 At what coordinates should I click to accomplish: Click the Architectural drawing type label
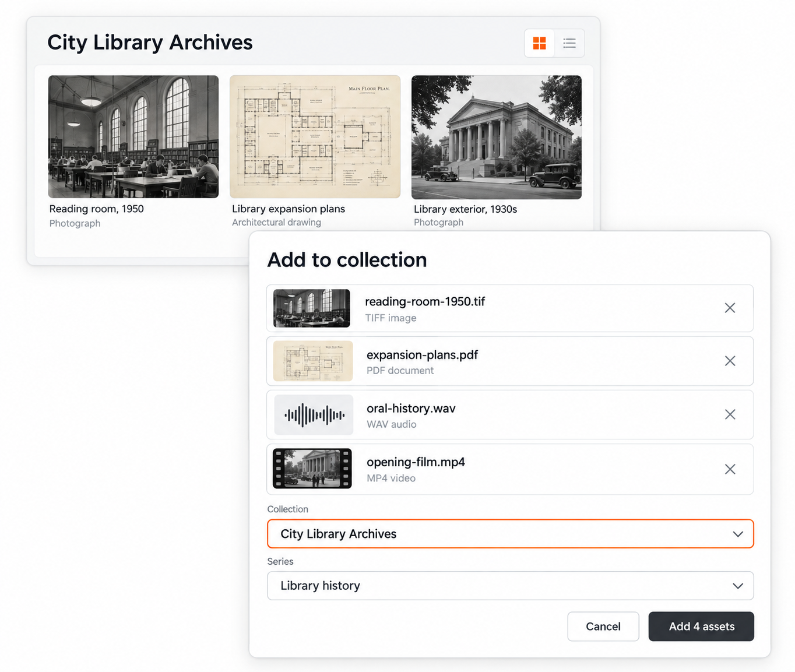[x=276, y=223]
